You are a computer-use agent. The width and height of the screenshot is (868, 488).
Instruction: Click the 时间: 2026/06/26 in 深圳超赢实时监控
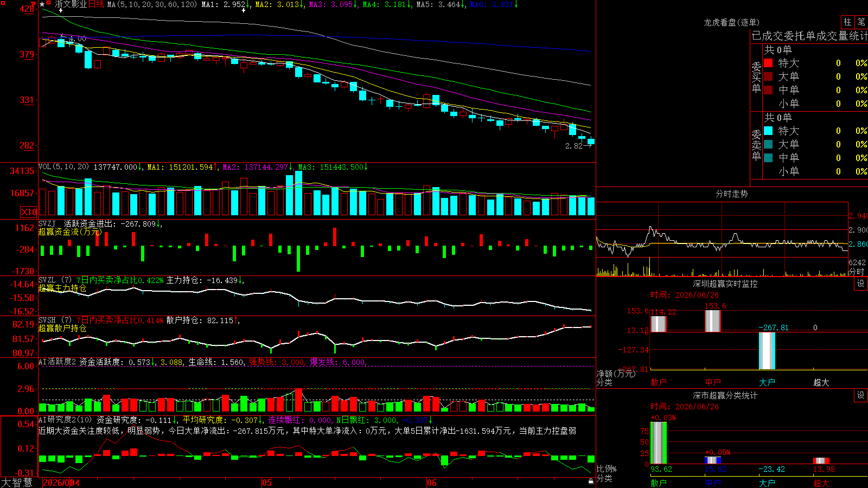point(685,295)
